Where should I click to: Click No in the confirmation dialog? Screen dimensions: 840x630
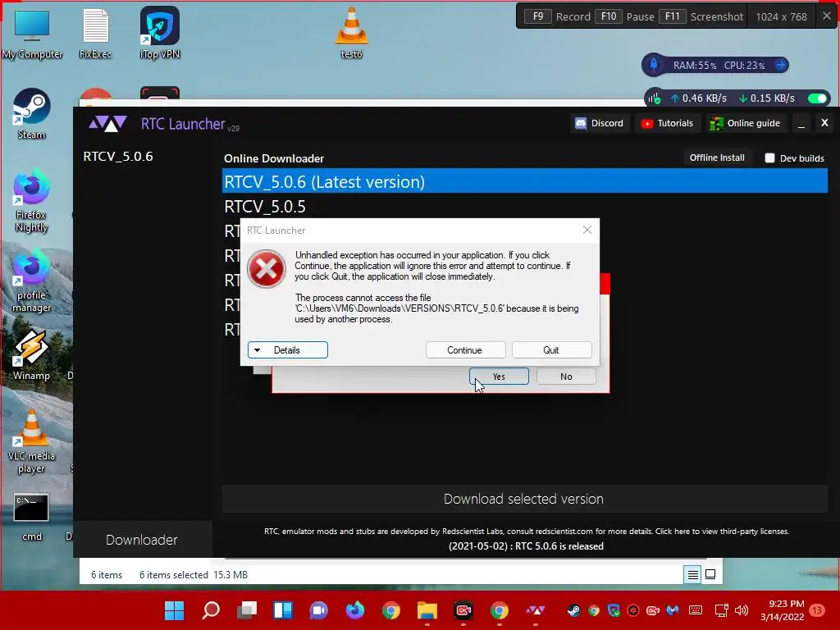click(x=566, y=376)
